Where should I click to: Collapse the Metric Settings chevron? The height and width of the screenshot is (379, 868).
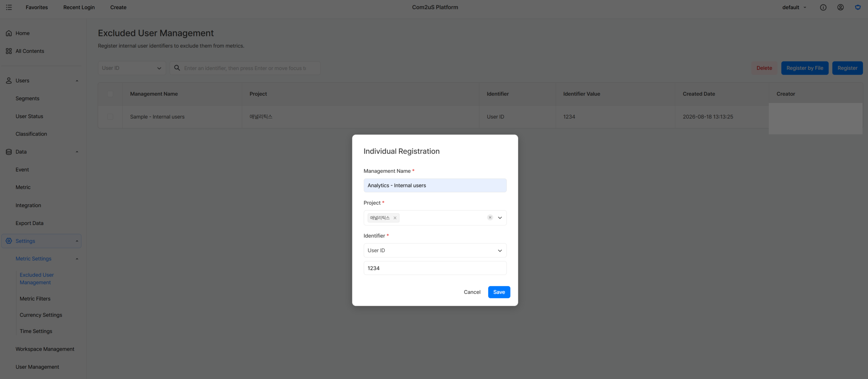click(x=77, y=259)
